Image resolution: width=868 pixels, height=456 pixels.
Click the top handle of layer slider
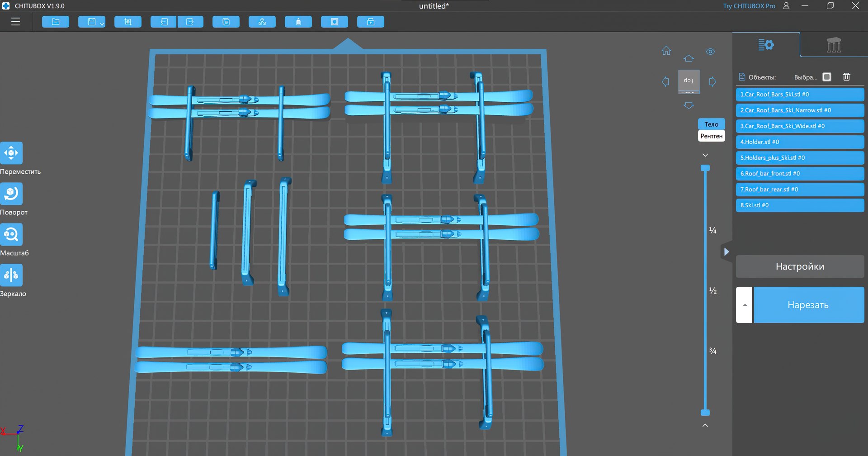[x=705, y=168]
